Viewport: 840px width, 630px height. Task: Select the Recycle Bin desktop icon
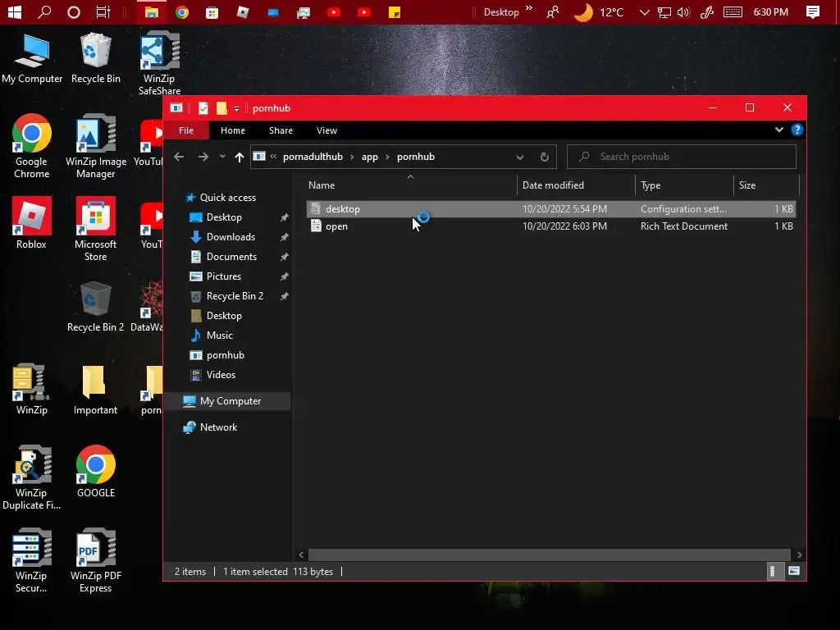96,58
